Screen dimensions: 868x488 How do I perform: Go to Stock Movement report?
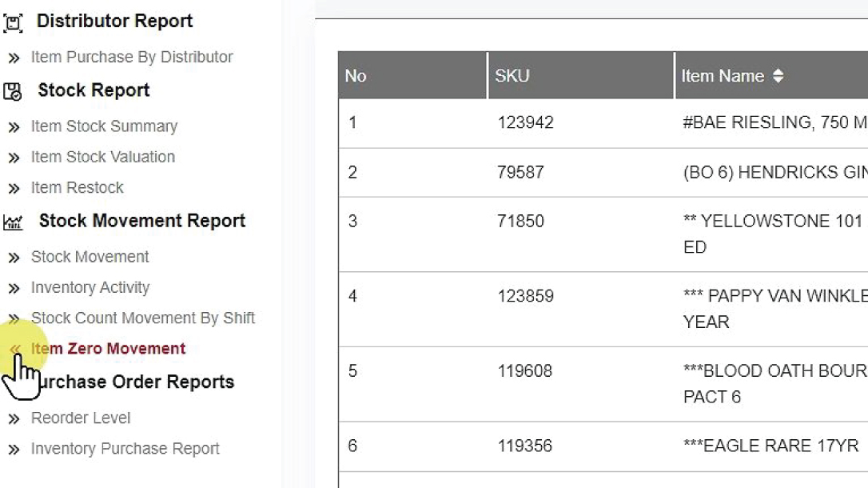click(90, 257)
